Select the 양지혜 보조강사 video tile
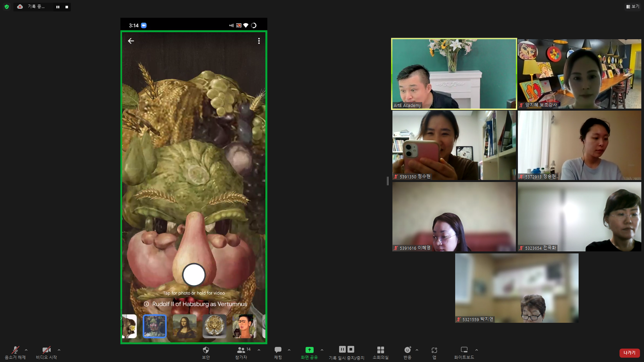The height and width of the screenshot is (362, 644). [580, 74]
